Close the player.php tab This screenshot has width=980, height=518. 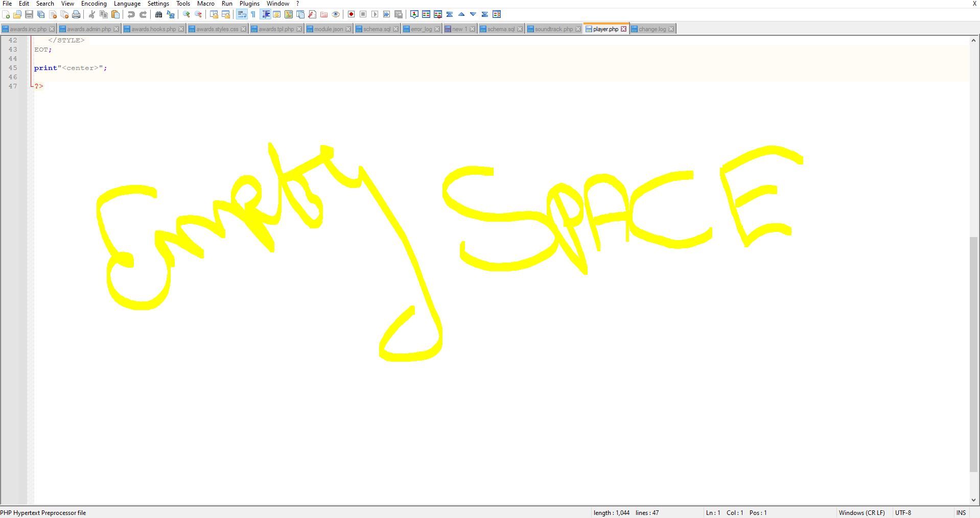point(623,29)
